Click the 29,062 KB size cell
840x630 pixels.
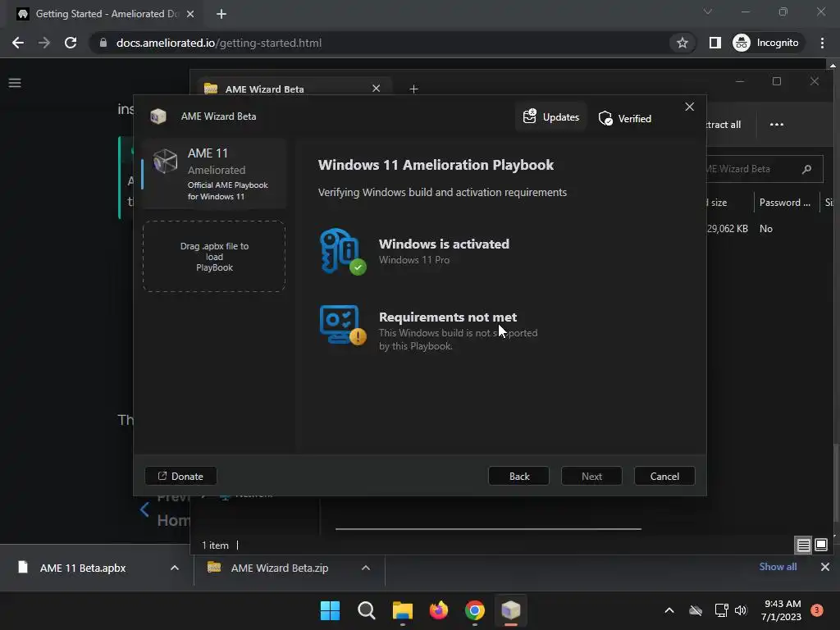click(x=728, y=229)
